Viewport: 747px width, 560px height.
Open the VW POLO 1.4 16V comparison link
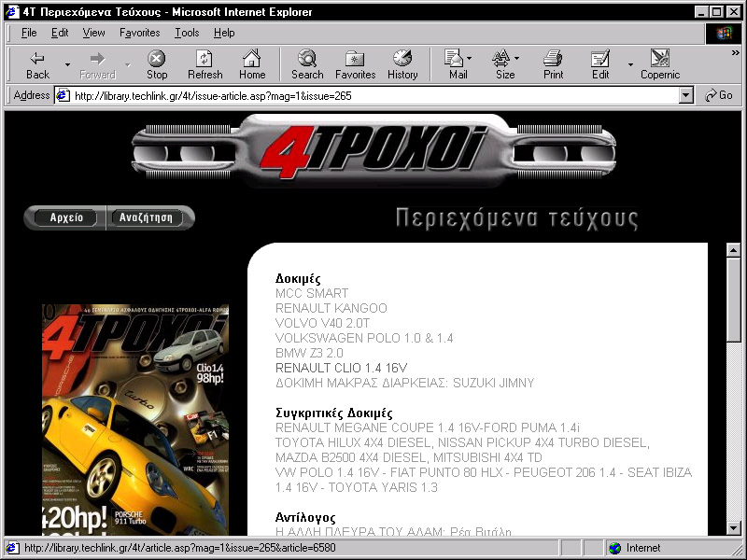tap(484, 480)
